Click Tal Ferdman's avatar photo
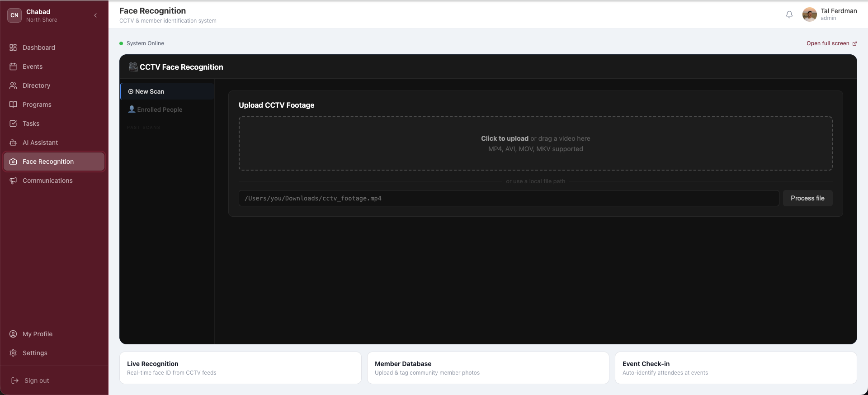 809,14
